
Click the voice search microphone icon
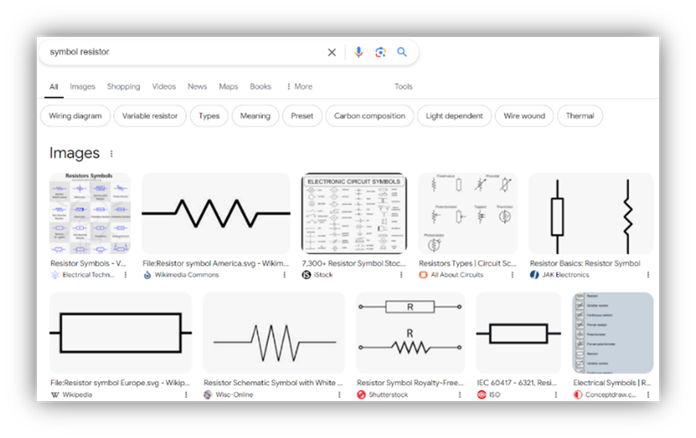[x=359, y=52]
